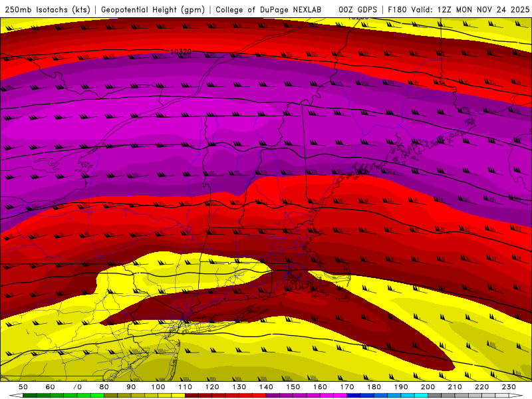Click the '50' value on the legend scale
532x399 pixels.
(23, 387)
